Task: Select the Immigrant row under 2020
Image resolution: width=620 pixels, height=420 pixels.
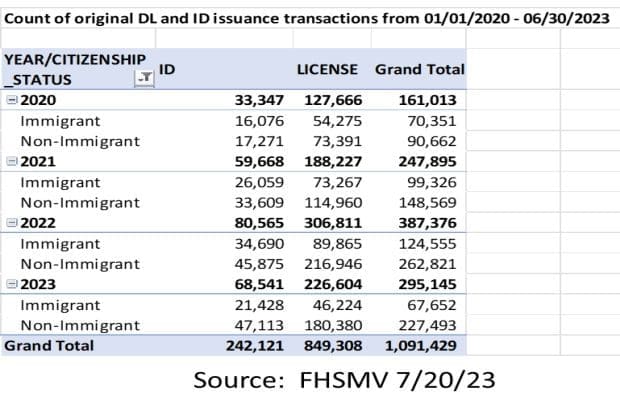Action: coord(53,120)
